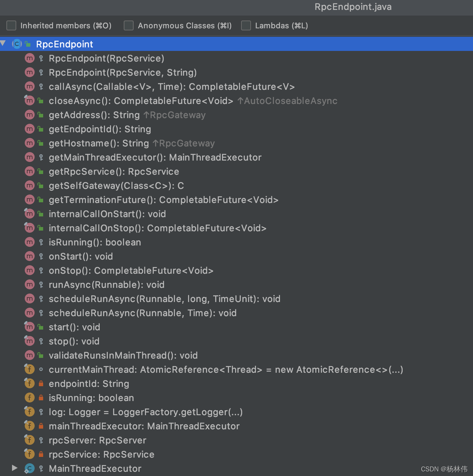The width and height of the screenshot is (473, 476).
Task: Jump to the RpcEndpoint(RpcService, String) constructor
Action: (123, 72)
